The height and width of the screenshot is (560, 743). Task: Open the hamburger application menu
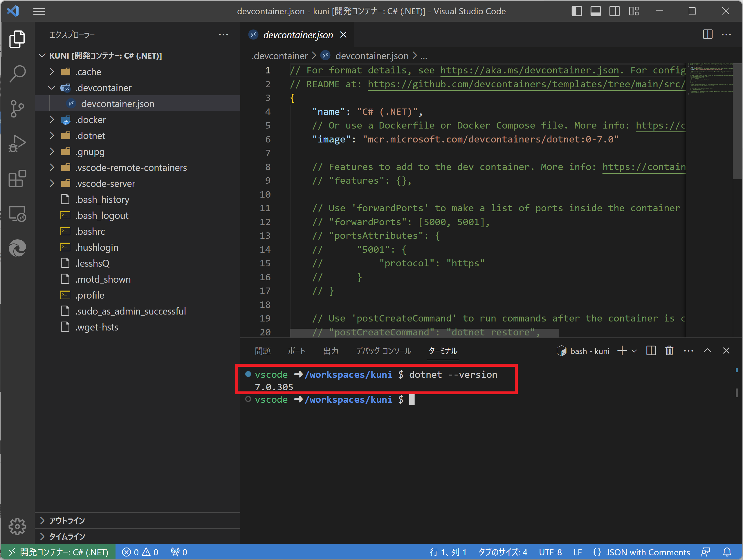coord(39,11)
